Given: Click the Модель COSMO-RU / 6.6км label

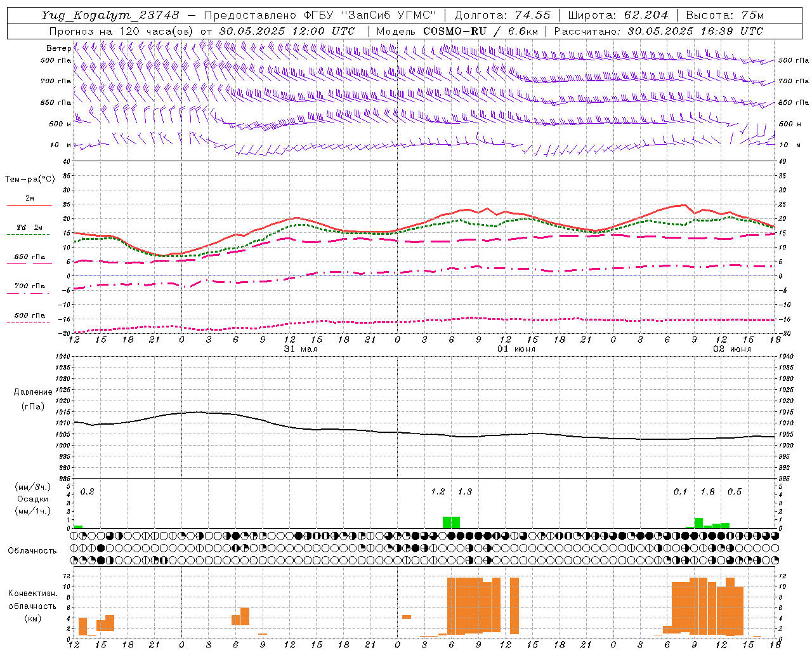Looking at the screenshot, I should pos(457,31).
